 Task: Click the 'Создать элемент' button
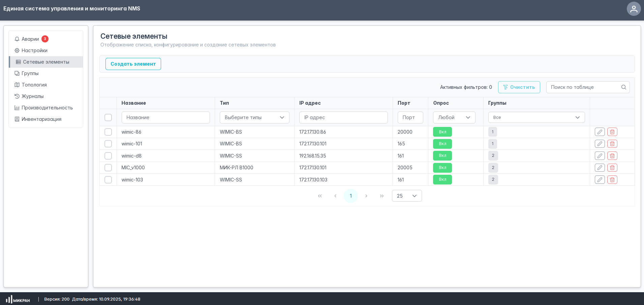pyautogui.click(x=133, y=64)
